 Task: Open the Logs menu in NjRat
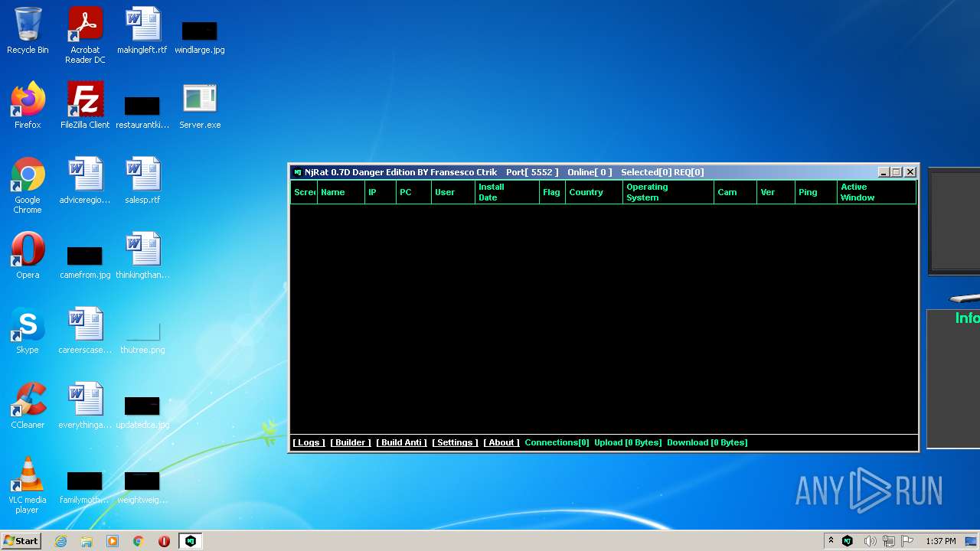[309, 442]
